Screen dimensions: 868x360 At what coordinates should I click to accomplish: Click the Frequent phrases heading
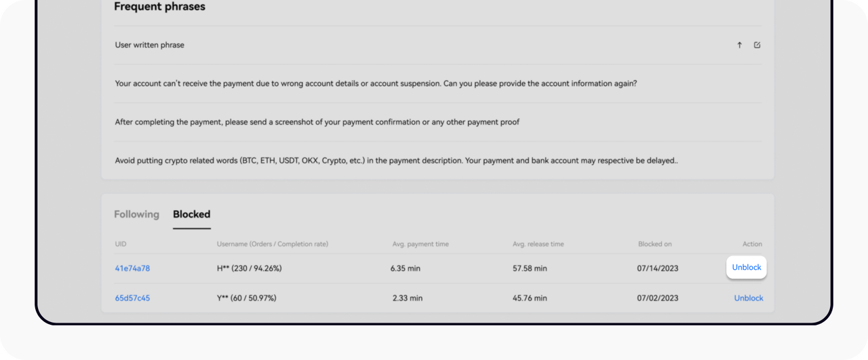pyautogui.click(x=159, y=7)
